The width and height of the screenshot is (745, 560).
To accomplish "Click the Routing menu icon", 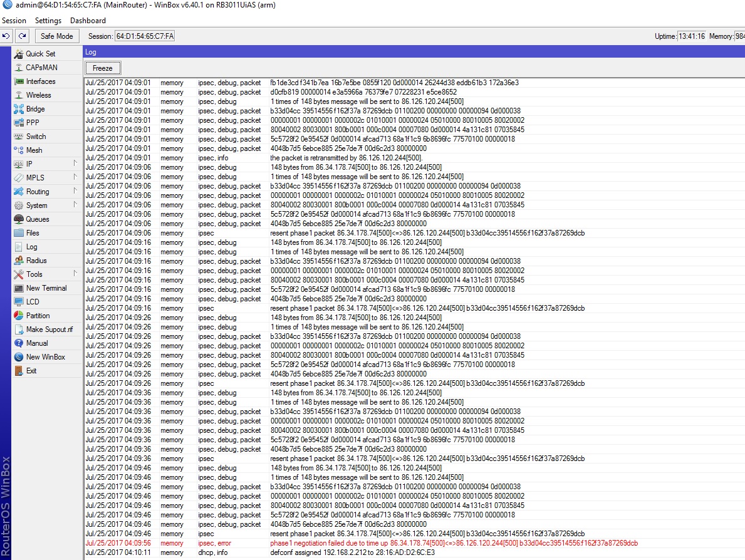I will pos(19,192).
